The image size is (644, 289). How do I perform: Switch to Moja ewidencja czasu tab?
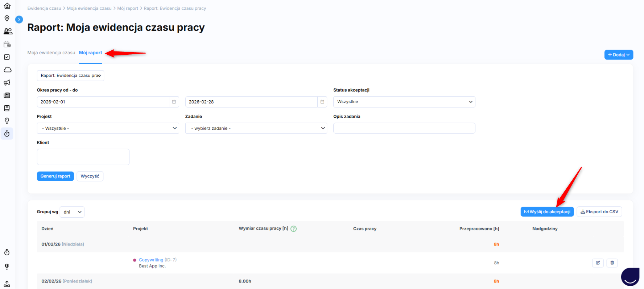click(x=51, y=53)
